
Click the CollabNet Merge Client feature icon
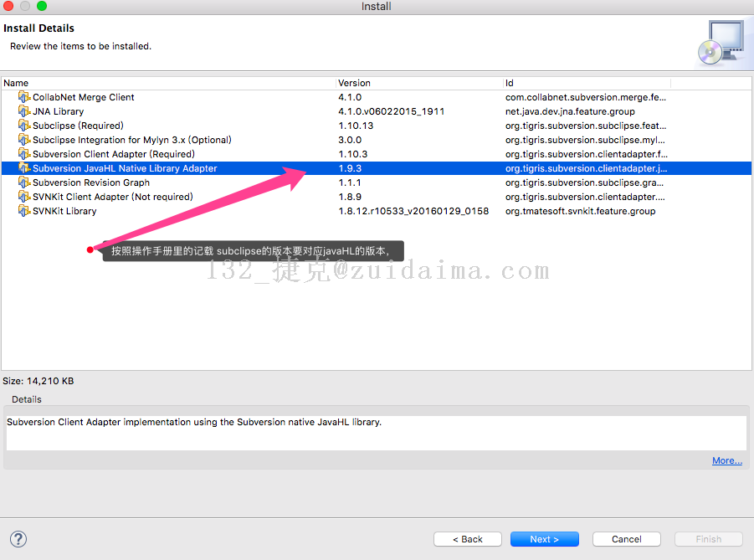[x=24, y=97]
